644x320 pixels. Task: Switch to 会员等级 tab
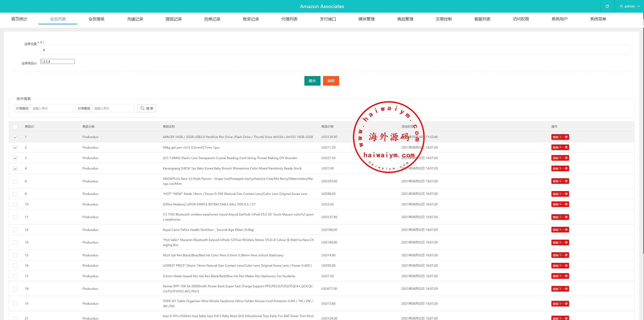click(x=96, y=19)
